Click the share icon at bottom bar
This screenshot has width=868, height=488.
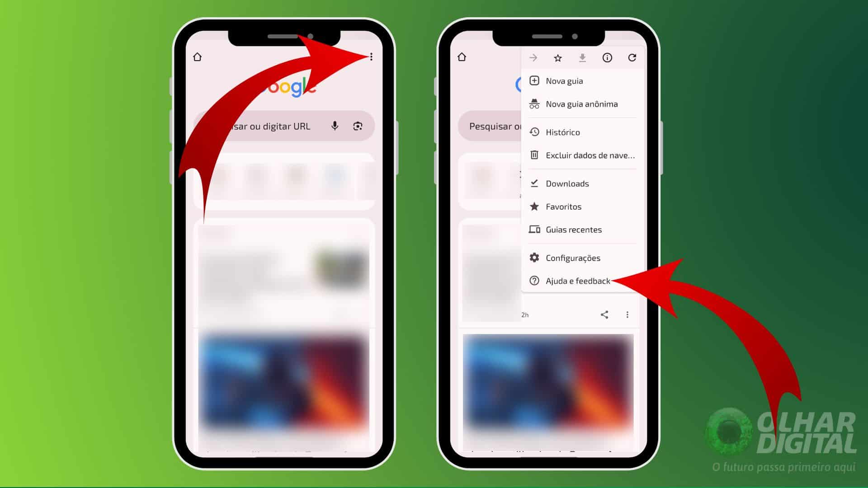tap(604, 314)
